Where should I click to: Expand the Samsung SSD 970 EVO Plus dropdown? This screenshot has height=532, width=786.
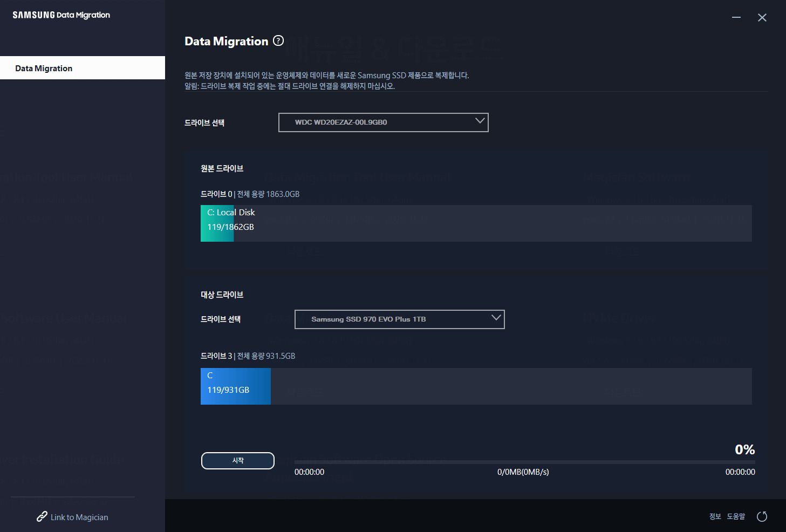(400, 319)
